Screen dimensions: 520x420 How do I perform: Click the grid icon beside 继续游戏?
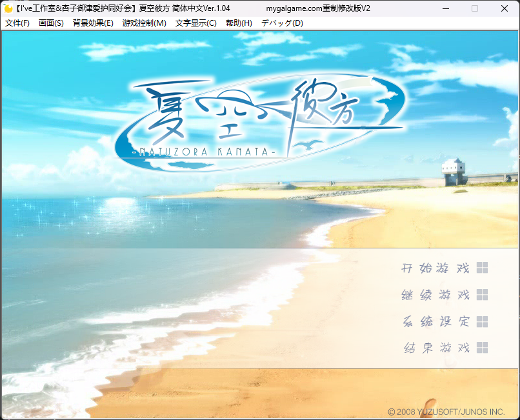coord(482,295)
